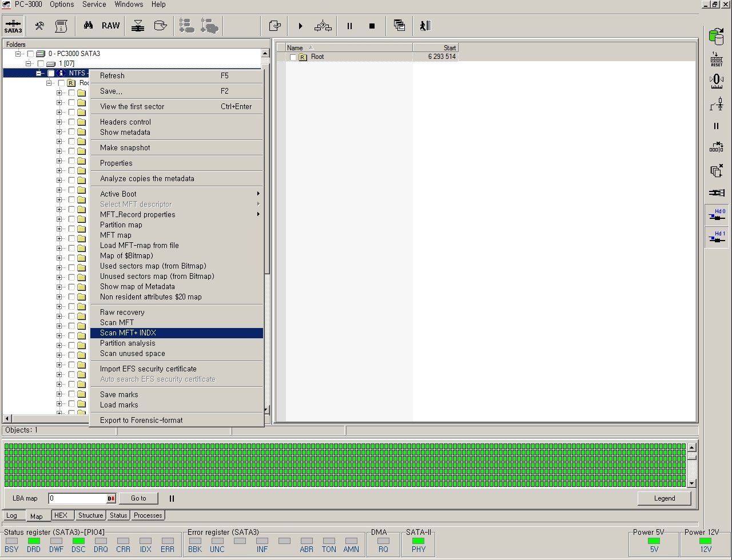
Task: Click the hourglass-over-disk toolbar icon
Action: point(138,26)
